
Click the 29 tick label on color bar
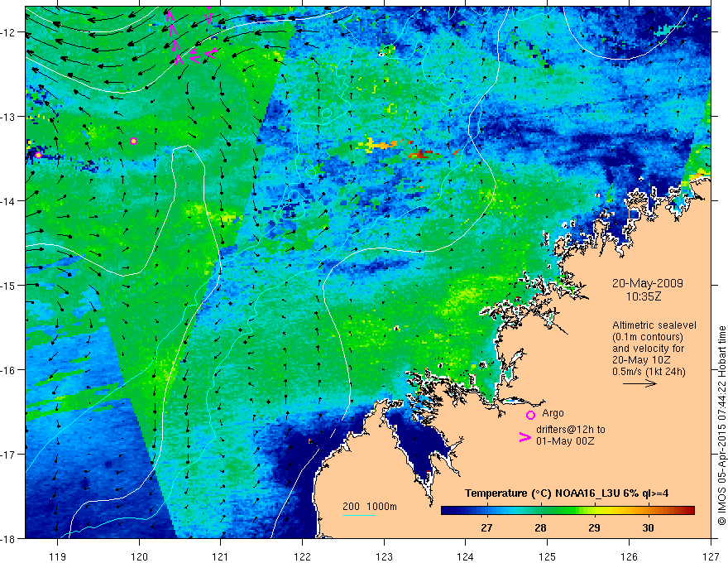click(594, 527)
